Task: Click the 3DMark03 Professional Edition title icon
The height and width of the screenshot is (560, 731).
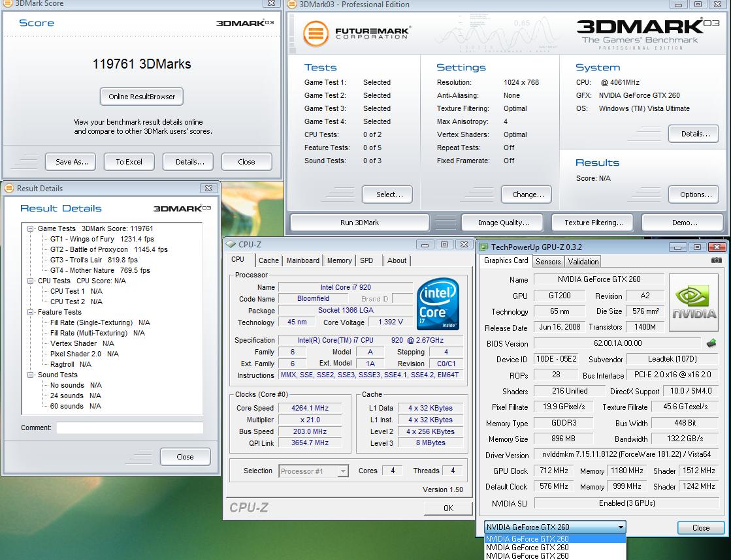Action: (292, 5)
